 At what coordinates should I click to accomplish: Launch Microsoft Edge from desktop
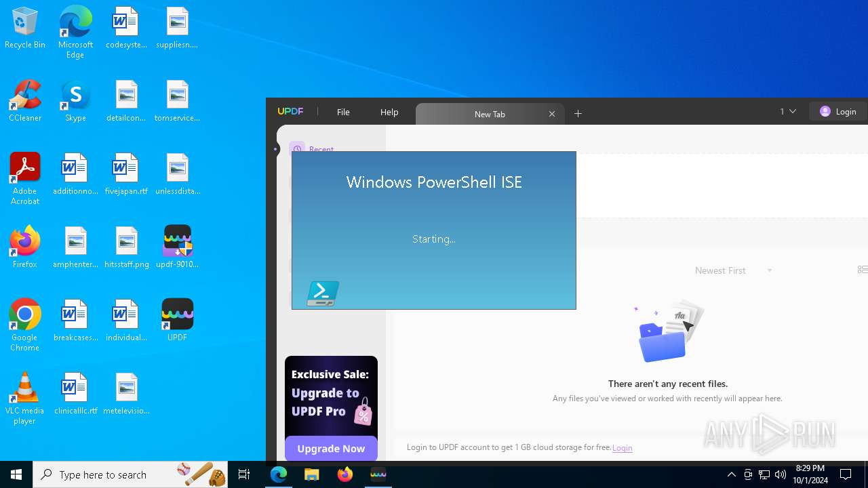tap(75, 32)
